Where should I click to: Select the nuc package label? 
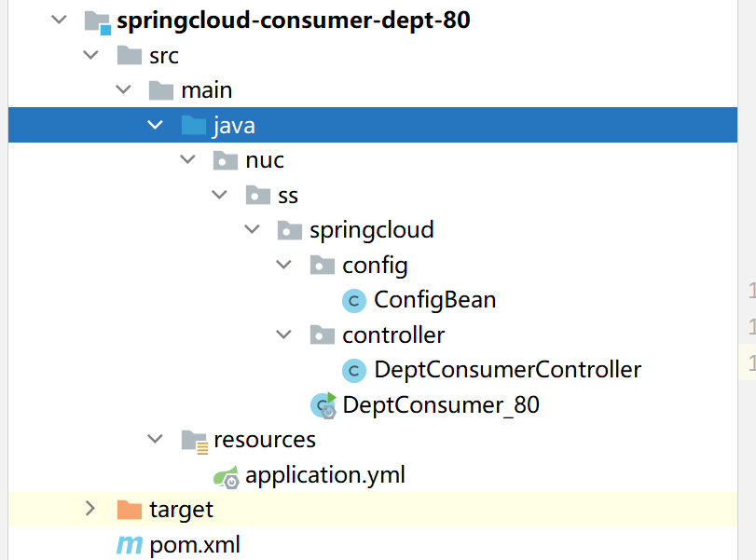pyautogui.click(x=265, y=160)
